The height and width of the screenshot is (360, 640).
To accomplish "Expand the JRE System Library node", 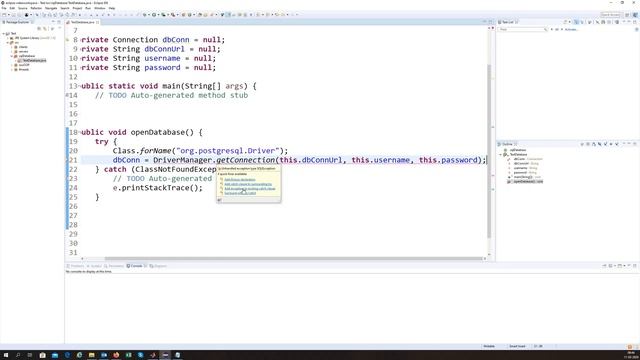I will 7,38.
